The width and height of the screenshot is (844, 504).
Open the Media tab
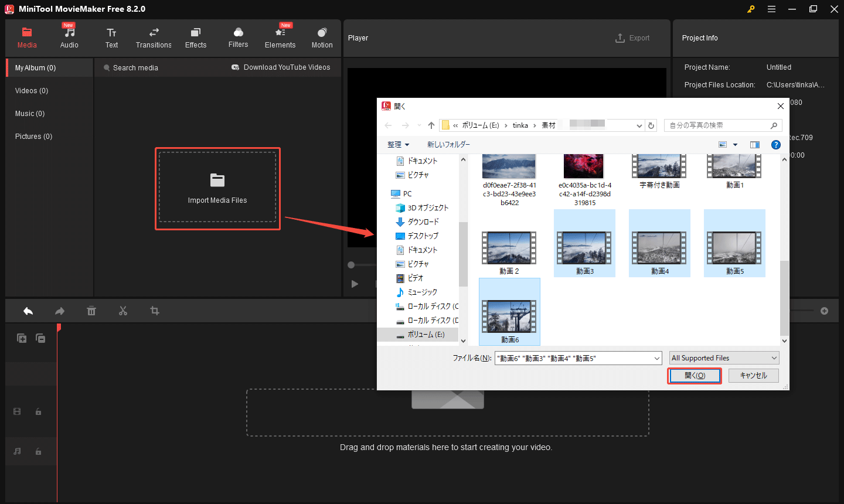tap(27, 38)
